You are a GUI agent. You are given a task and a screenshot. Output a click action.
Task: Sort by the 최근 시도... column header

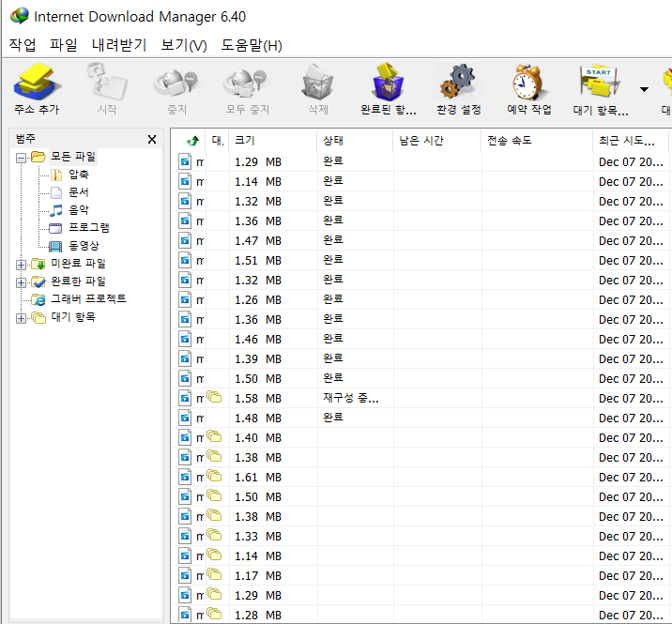631,140
